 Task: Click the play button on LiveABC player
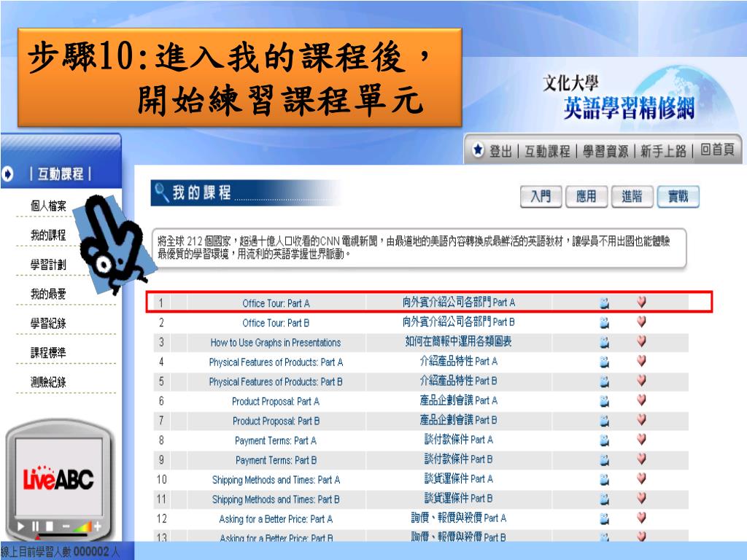tap(20, 526)
